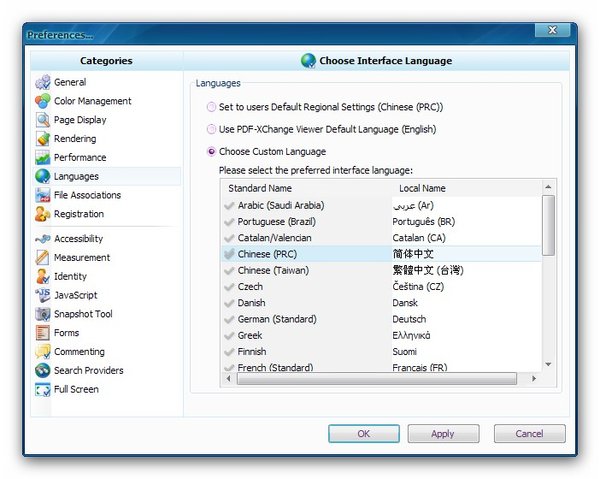Image resolution: width=600 pixels, height=479 pixels.
Task: Open the Snapshot Tool category label
Action: click(83, 314)
